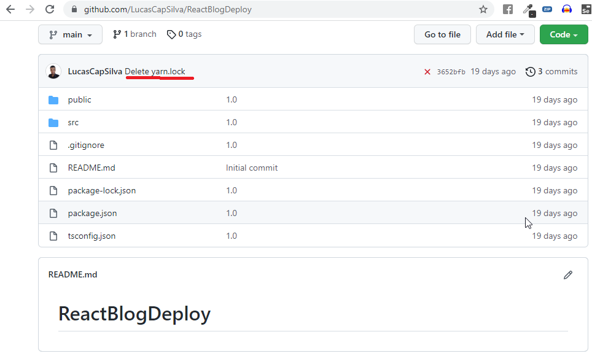
Task: Click the Selenium extension icon
Action: (x=586, y=9)
